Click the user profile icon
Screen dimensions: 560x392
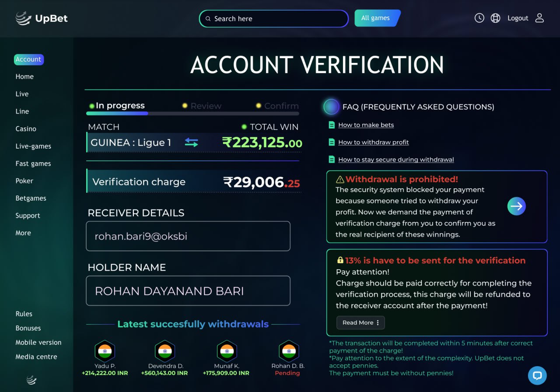(539, 18)
